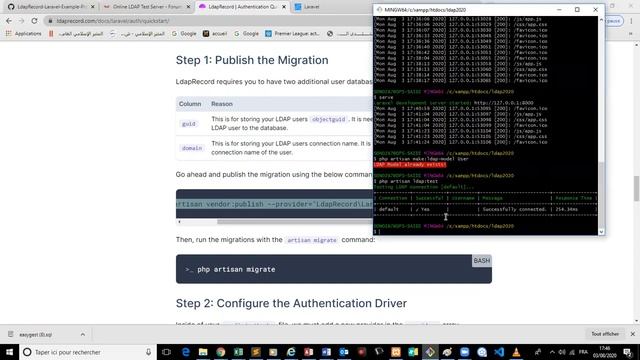This screenshot has height=360, width=640.
Task: Open Outlook from taskbar
Action: pyautogui.click(x=344, y=352)
